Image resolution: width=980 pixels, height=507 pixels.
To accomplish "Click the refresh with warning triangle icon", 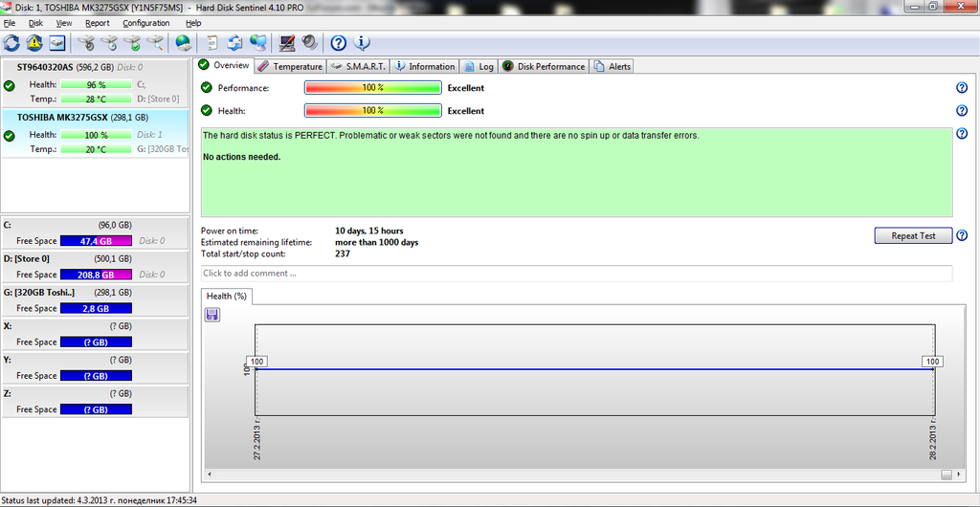I will [34, 43].
